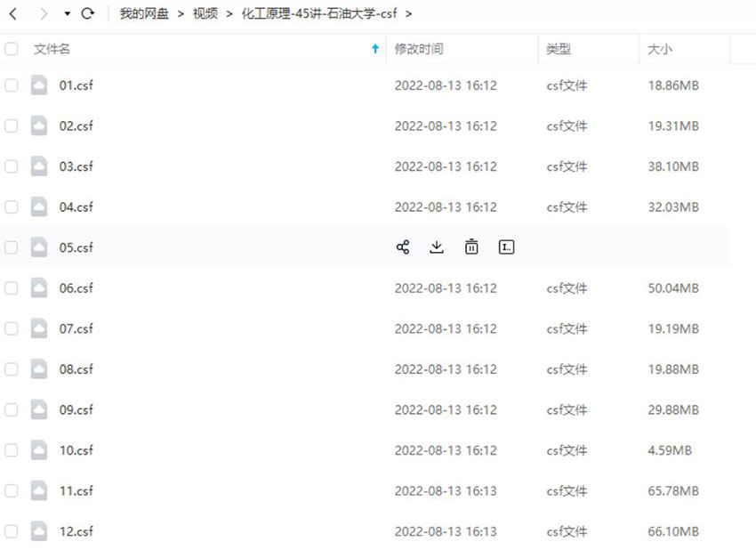Toggle the select-all checkbox in header
Screen dimensions: 756x550
[11, 49]
